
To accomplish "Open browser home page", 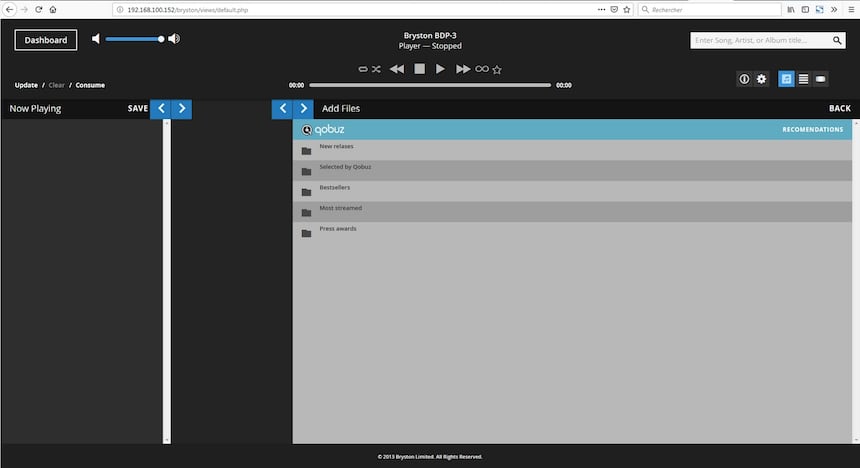I will click(x=53, y=9).
